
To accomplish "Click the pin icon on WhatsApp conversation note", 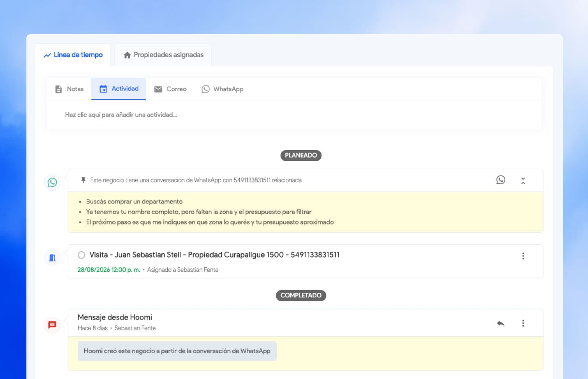I will pos(83,180).
